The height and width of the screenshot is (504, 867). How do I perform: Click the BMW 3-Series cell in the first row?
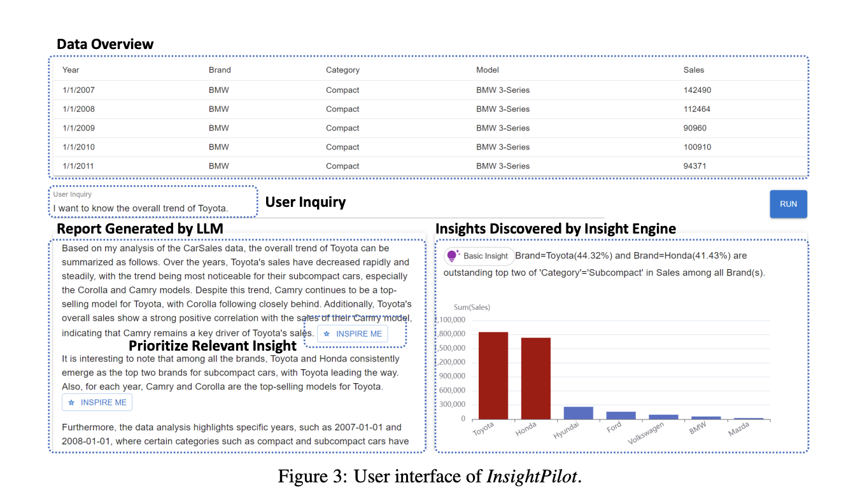pos(503,90)
